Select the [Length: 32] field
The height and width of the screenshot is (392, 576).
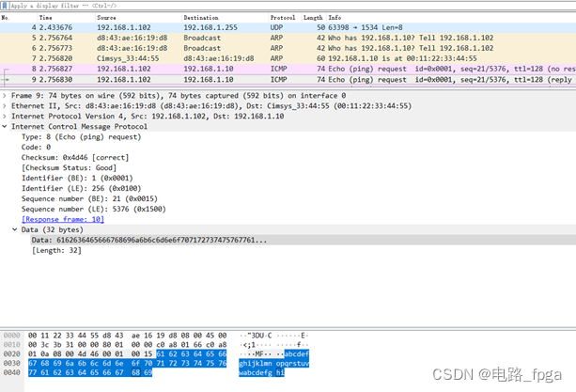pos(56,251)
